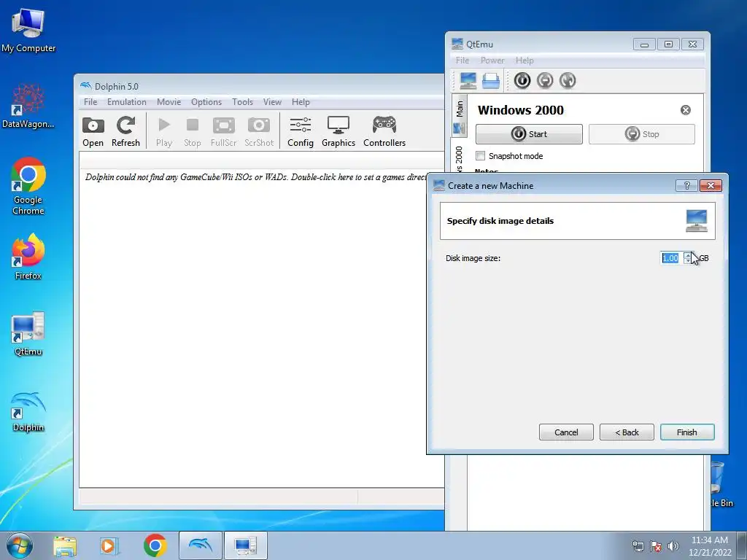Toggle FullScr in Dolphin toolbar

[x=223, y=131]
